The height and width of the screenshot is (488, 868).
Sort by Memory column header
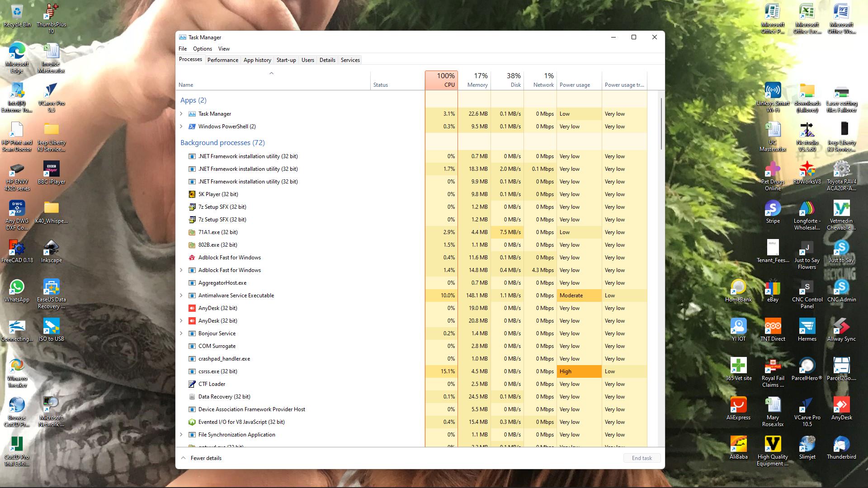click(x=474, y=80)
